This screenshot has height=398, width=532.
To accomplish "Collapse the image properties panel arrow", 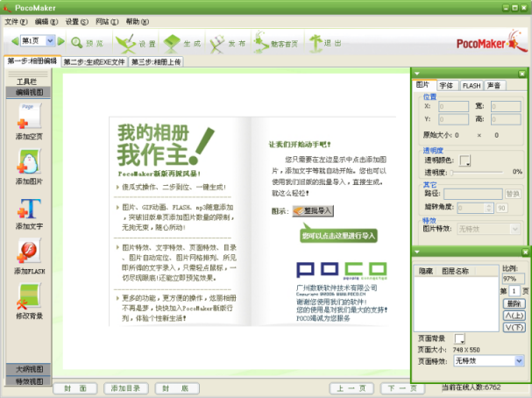I will (417, 74).
